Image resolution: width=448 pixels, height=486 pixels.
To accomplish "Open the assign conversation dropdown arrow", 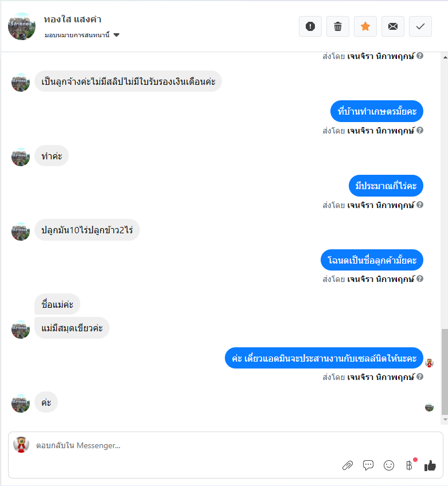I will 116,35.
